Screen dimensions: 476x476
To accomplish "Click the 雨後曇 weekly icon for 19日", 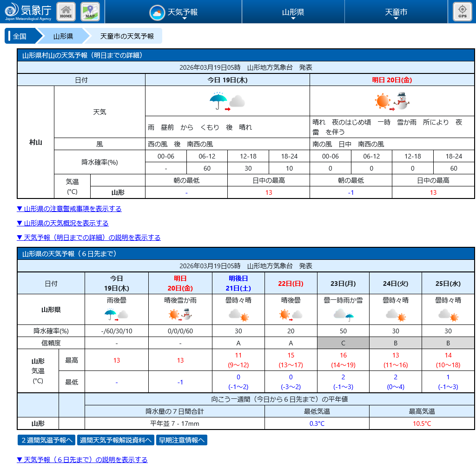I will pos(116,315).
